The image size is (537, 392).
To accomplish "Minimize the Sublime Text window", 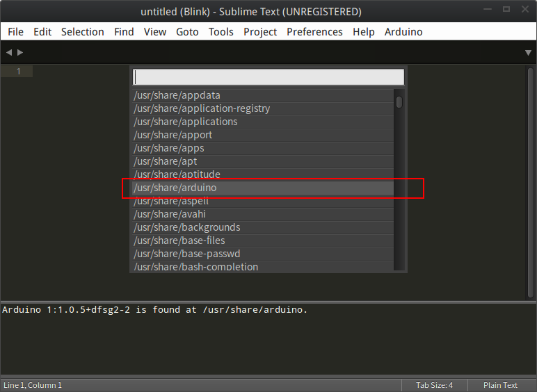I will 488,9.
